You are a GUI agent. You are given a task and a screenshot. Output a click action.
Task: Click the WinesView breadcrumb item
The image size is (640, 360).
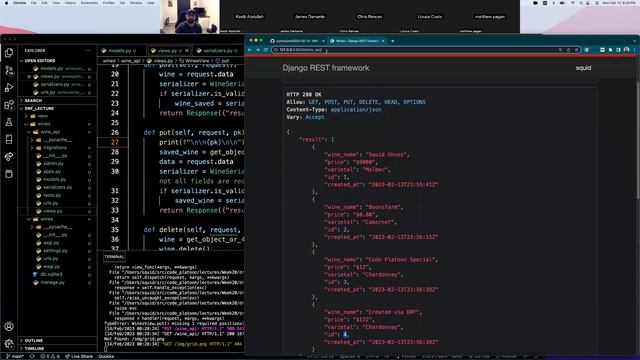tap(194, 61)
